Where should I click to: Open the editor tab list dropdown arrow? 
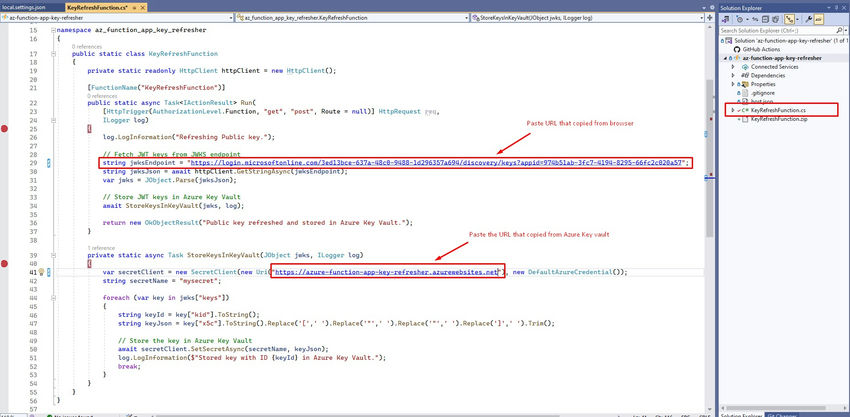coord(704,8)
